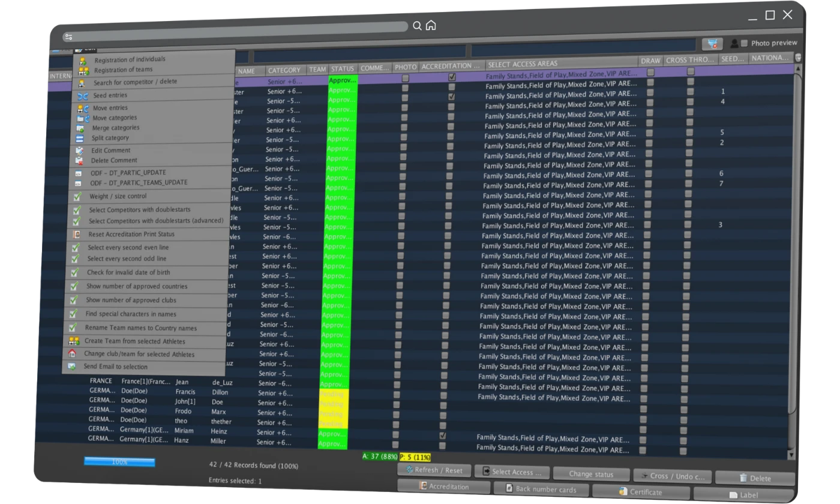Open column chooser icon at header right end
Viewport: 840px width, 504px height.
pyautogui.click(x=797, y=58)
